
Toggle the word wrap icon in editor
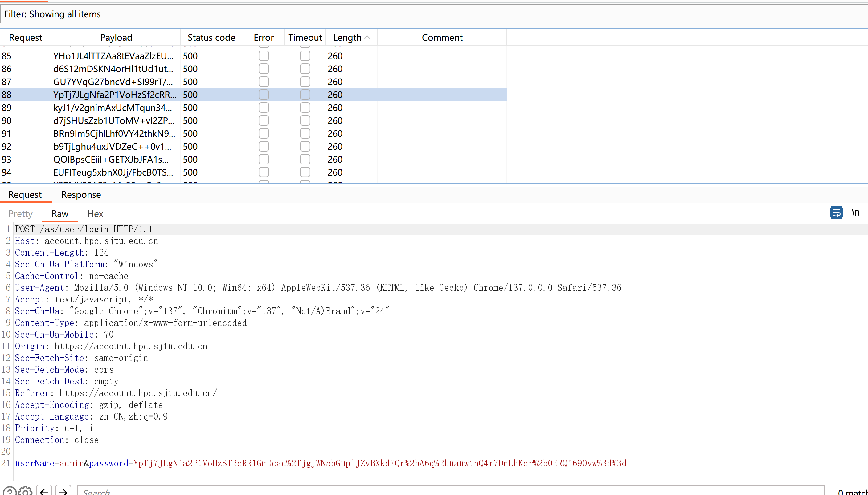coord(836,213)
